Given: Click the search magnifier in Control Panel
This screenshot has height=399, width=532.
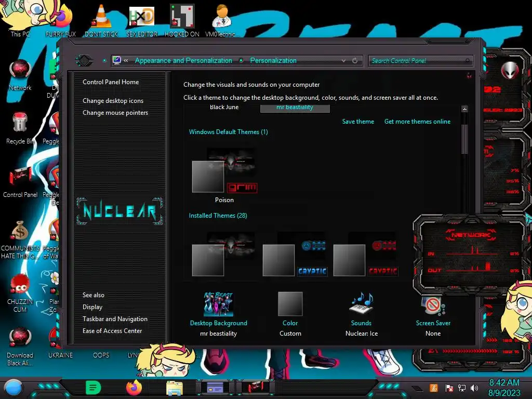Looking at the screenshot, I should [x=468, y=61].
